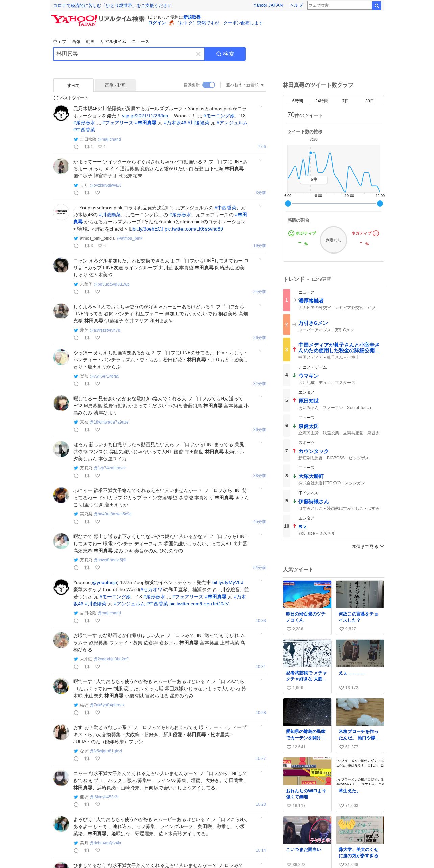Toggle the 自動更新 auto-update switch
This screenshot has height=868, width=434.
pyautogui.click(x=209, y=85)
